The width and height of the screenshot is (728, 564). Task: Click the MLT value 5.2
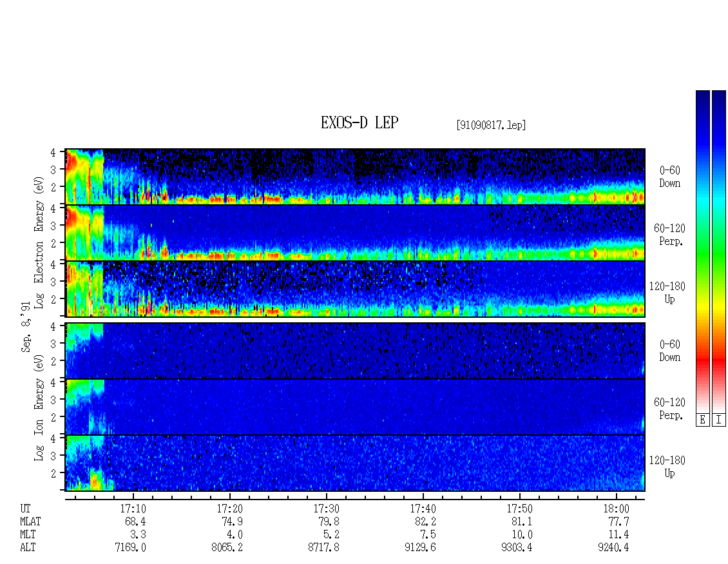[332, 535]
